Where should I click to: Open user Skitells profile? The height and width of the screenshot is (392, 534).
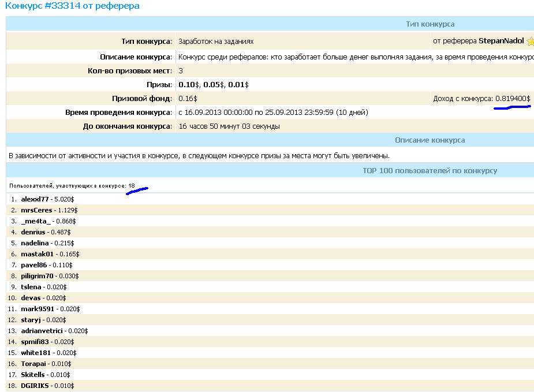[x=33, y=375]
